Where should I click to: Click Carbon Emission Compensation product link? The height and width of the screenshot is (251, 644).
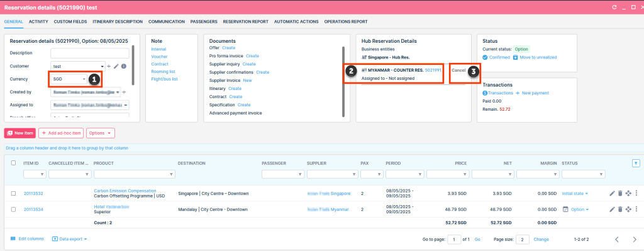(x=125, y=191)
